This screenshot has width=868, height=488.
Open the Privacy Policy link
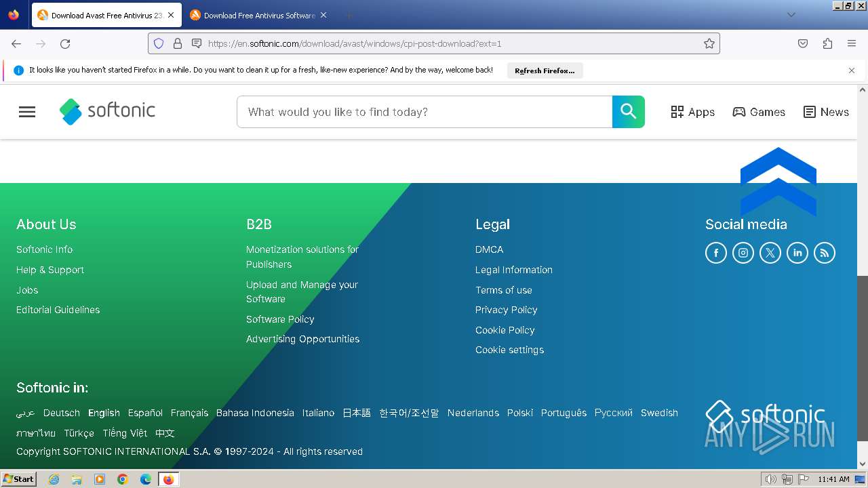pos(507,310)
